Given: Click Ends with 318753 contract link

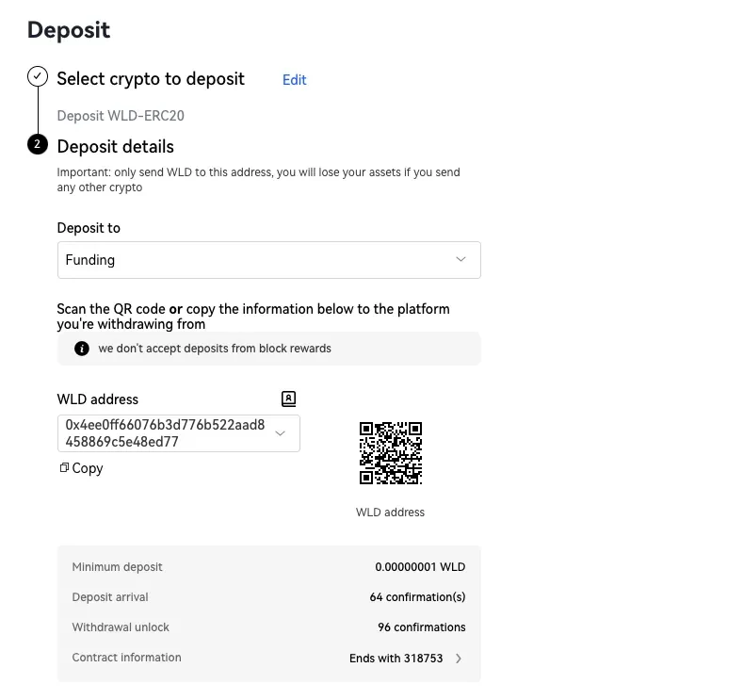Looking at the screenshot, I should click(x=396, y=659).
